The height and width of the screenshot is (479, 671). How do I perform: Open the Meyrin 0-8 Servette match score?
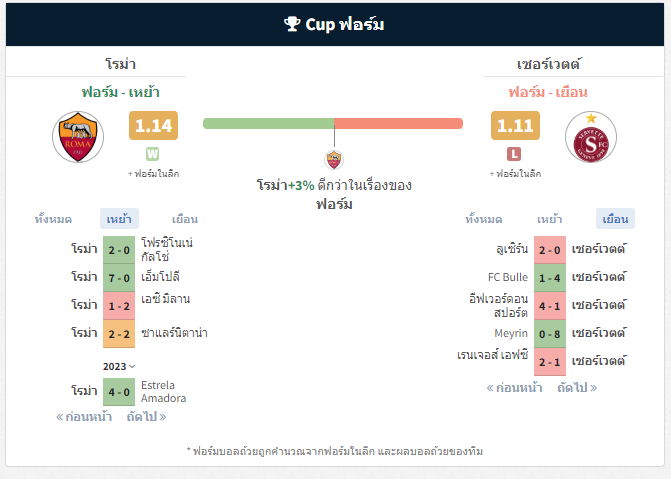tap(550, 334)
